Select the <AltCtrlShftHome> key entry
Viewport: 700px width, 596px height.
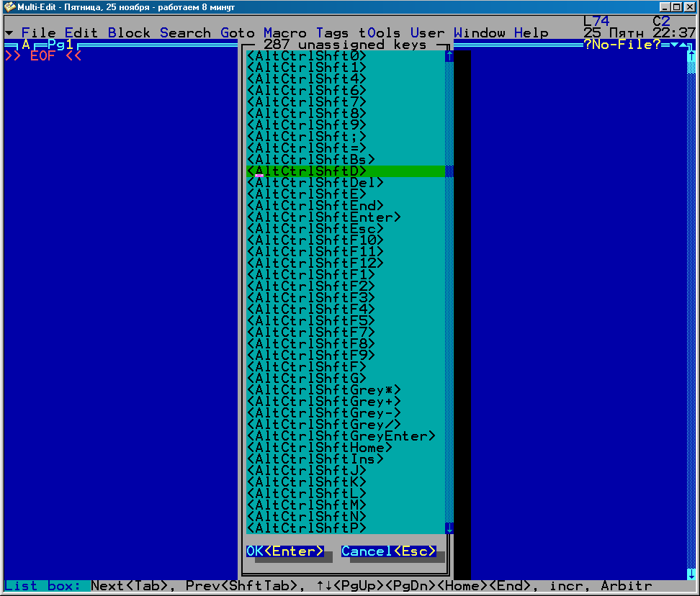[x=315, y=448]
